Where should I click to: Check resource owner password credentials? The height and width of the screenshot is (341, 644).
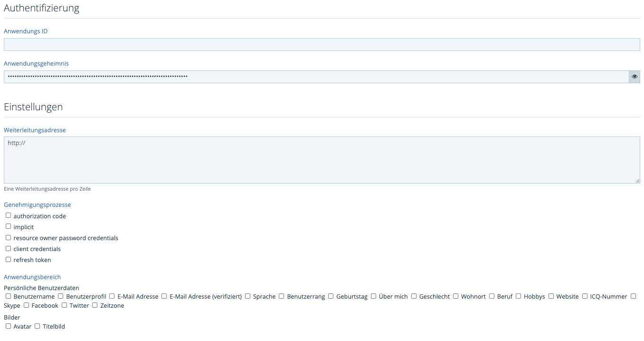click(8, 237)
